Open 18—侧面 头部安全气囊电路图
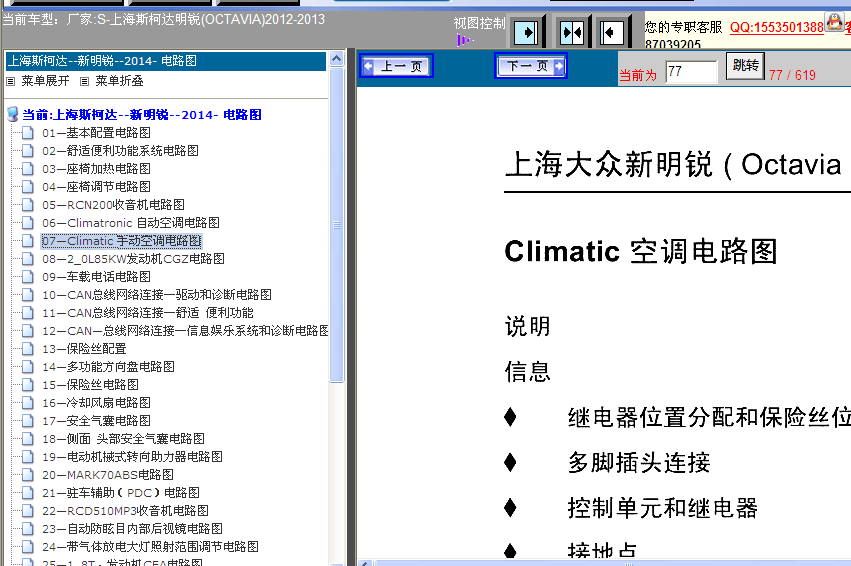This screenshot has width=851, height=566. pos(123,438)
